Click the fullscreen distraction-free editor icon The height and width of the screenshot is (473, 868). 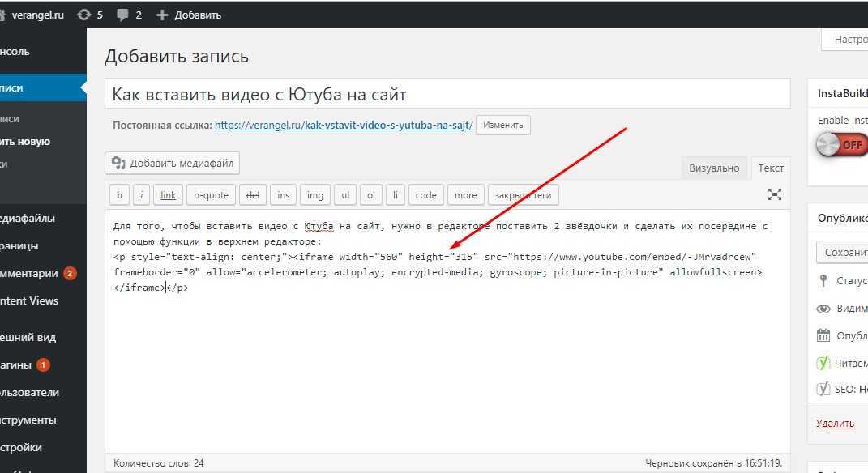point(775,194)
